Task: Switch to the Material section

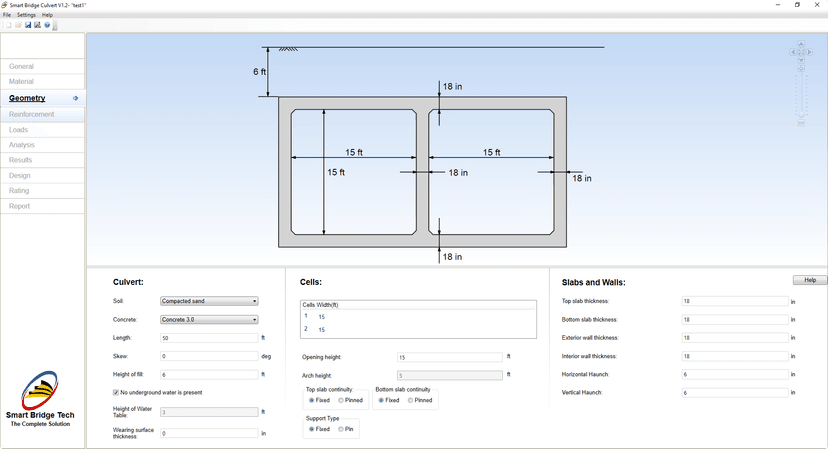Action: tap(21, 82)
